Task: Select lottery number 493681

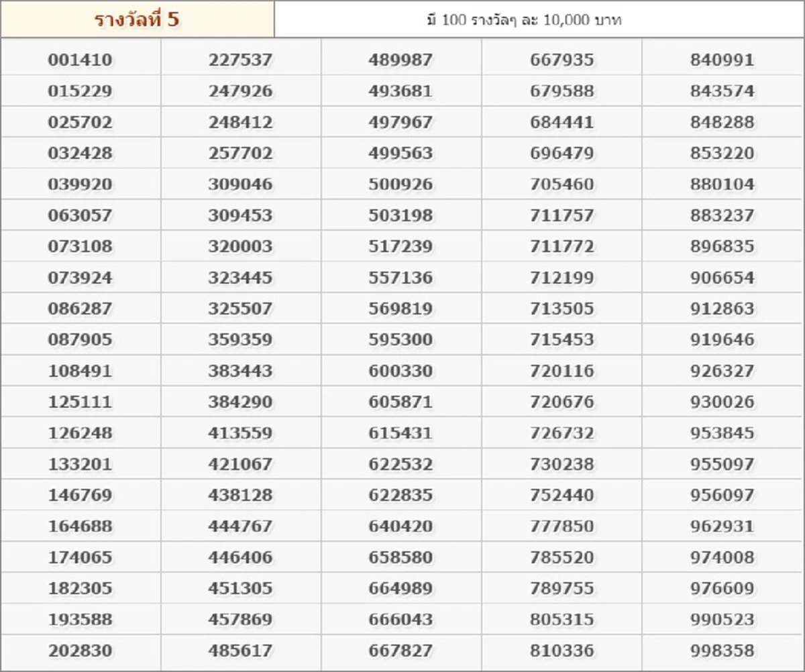Action: tap(400, 91)
